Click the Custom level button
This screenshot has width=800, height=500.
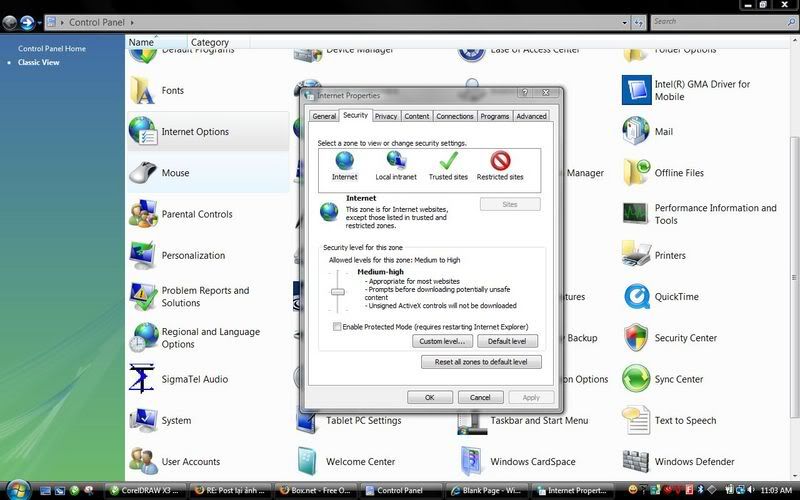tap(441, 342)
